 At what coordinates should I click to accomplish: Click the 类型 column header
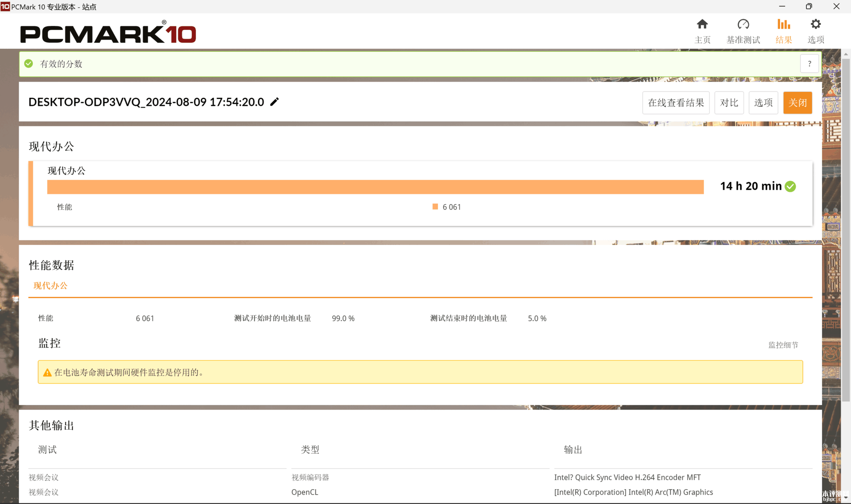pos(310,450)
